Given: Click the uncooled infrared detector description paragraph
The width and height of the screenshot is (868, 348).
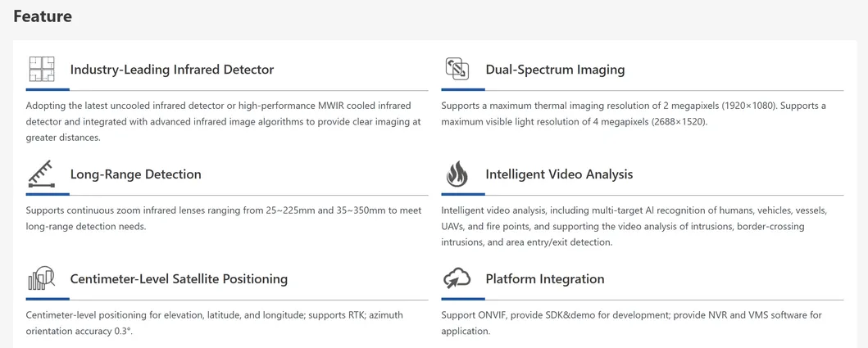Looking at the screenshot, I should pyautogui.click(x=224, y=121).
